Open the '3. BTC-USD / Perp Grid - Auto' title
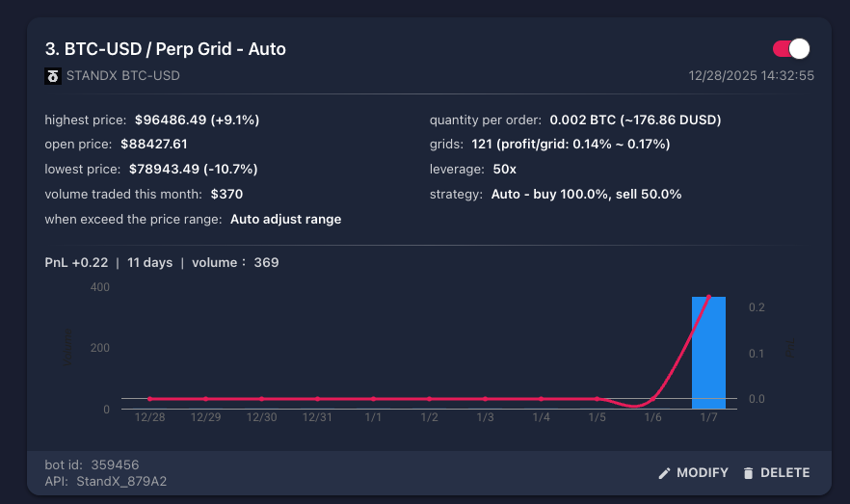 pos(165,49)
